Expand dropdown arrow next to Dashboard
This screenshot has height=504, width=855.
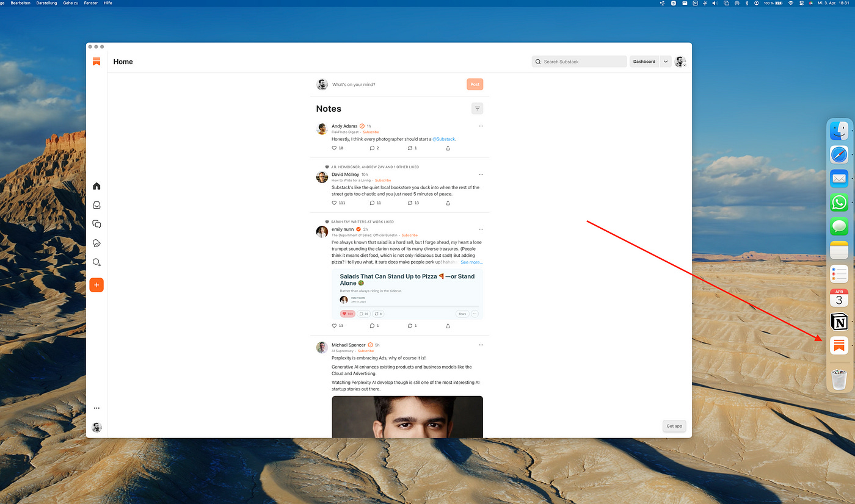pyautogui.click(x=666, y=62)
